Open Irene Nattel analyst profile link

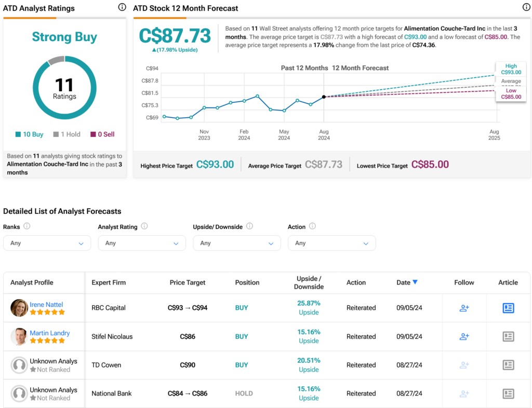(x=46, y=304)
